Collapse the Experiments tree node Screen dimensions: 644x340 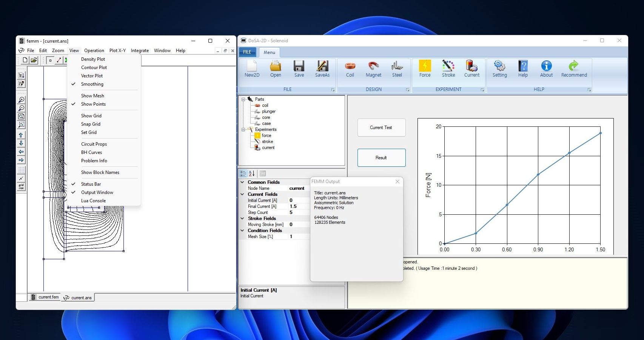[x=243, y=129]
